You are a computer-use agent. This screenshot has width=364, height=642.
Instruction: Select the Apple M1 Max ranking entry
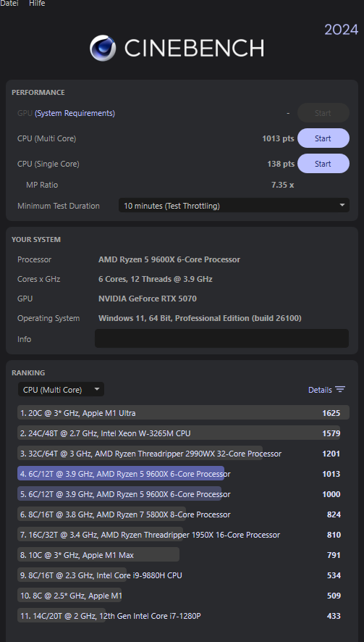point(183,555)
